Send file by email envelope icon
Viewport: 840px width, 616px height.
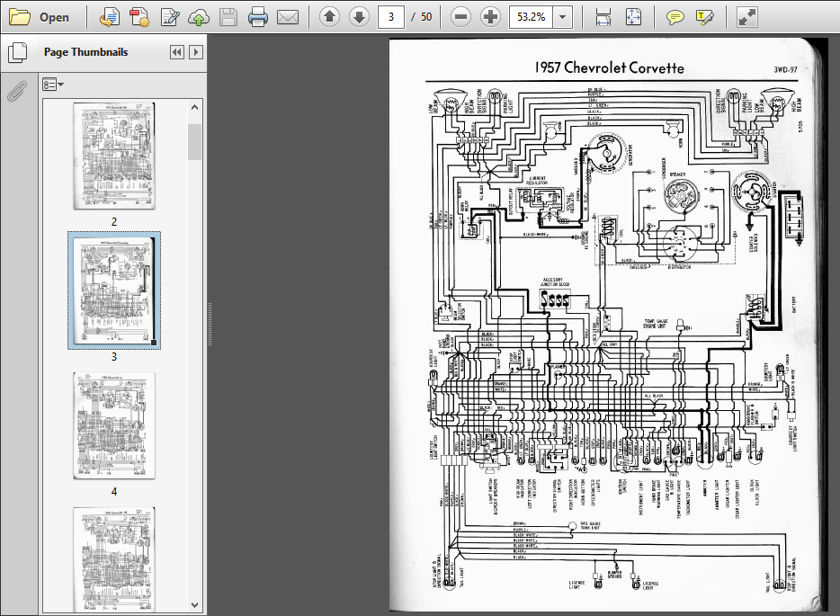[x=288, y=17]
